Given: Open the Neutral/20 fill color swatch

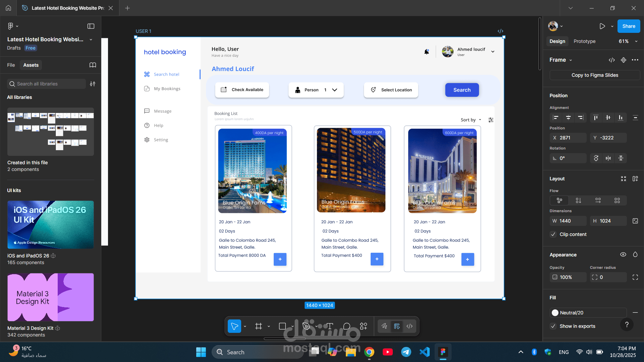Looking at the screenshot, I should [556, 312].
